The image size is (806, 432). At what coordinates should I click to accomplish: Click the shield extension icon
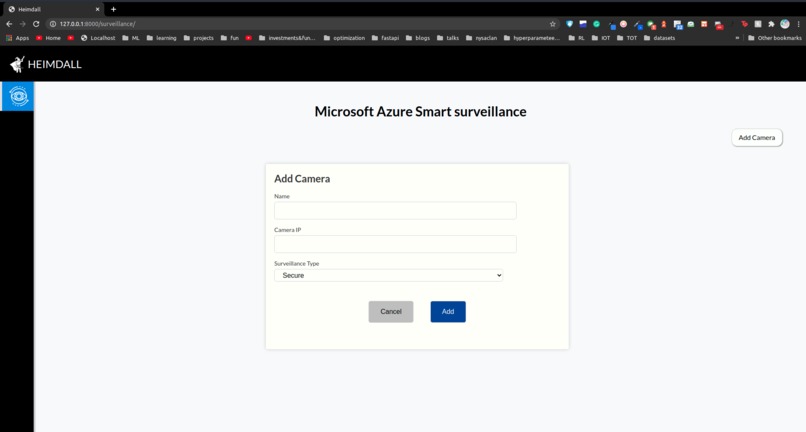[x=569, y=24]
